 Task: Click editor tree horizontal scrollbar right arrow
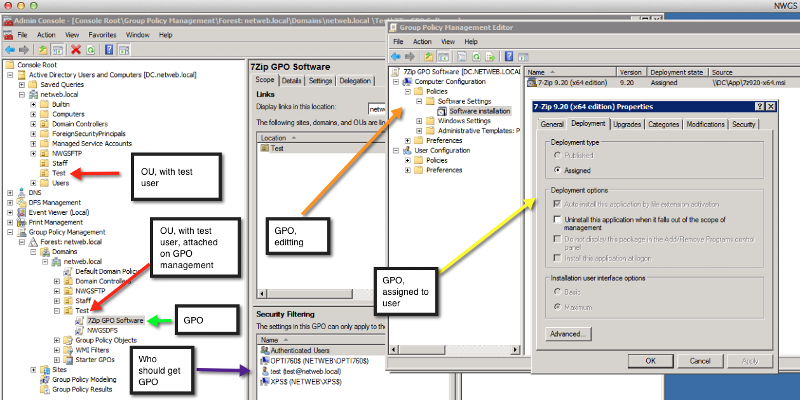click(515, 350)
